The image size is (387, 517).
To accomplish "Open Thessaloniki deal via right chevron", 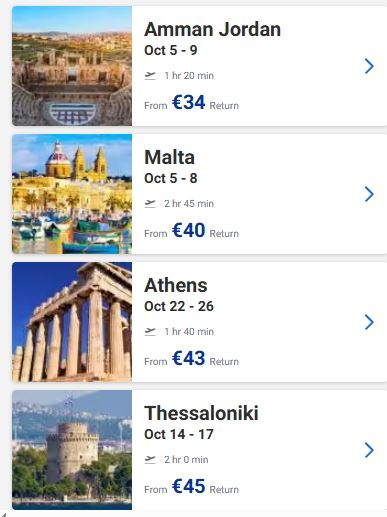I will pyautogui.click(x=369, y=450).
